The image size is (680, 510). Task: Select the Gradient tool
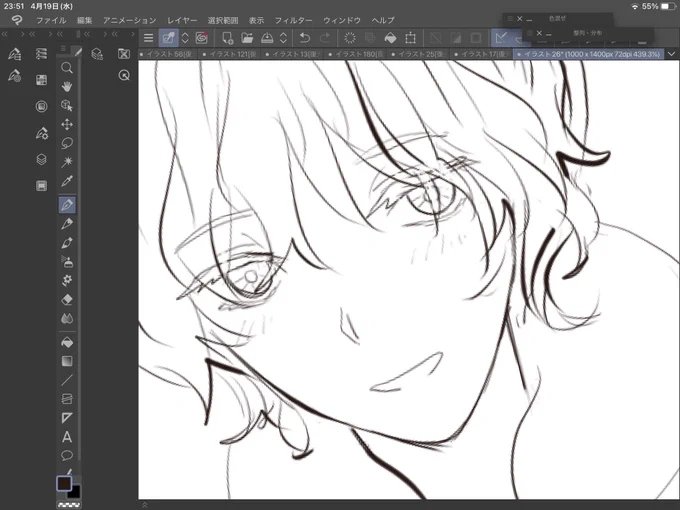[x=67, y=361]
